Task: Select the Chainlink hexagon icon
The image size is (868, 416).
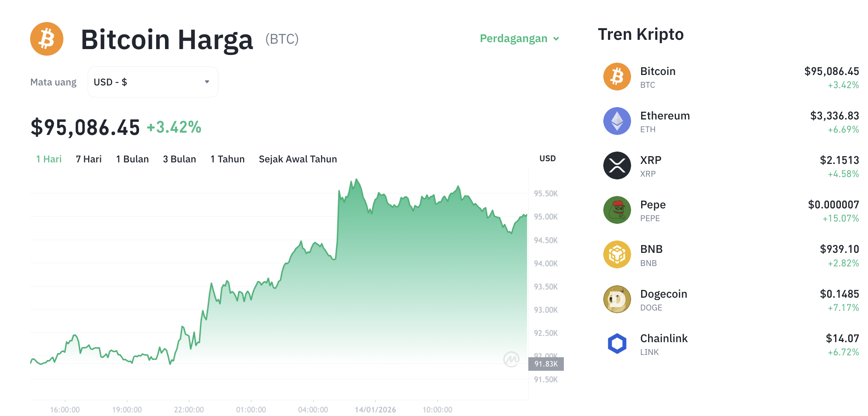Action: [x=617, y=344]
